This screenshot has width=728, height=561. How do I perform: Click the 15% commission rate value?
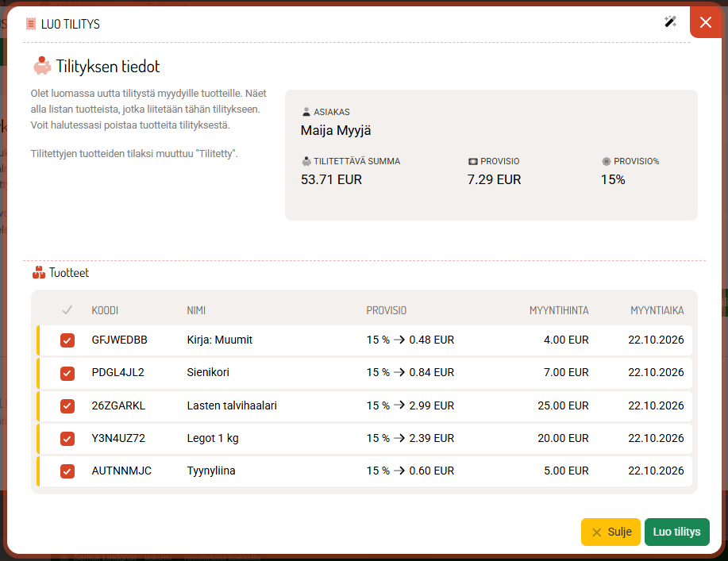pyautogui.click(x=613, y=179)
